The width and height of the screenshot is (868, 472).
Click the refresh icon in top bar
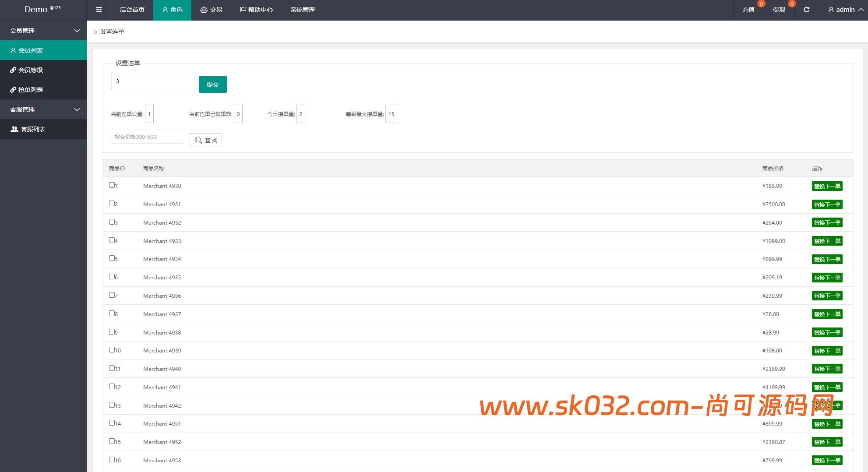806,10
